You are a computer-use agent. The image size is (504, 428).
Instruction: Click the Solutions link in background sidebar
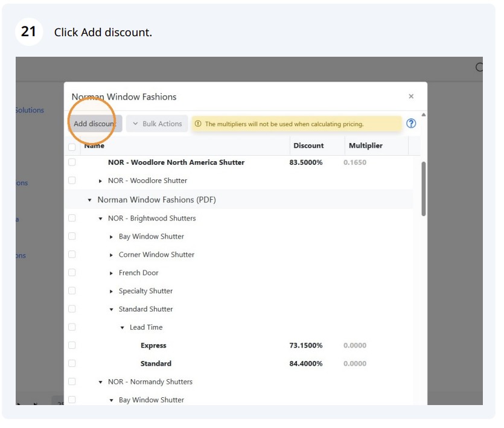click(30, 110)
